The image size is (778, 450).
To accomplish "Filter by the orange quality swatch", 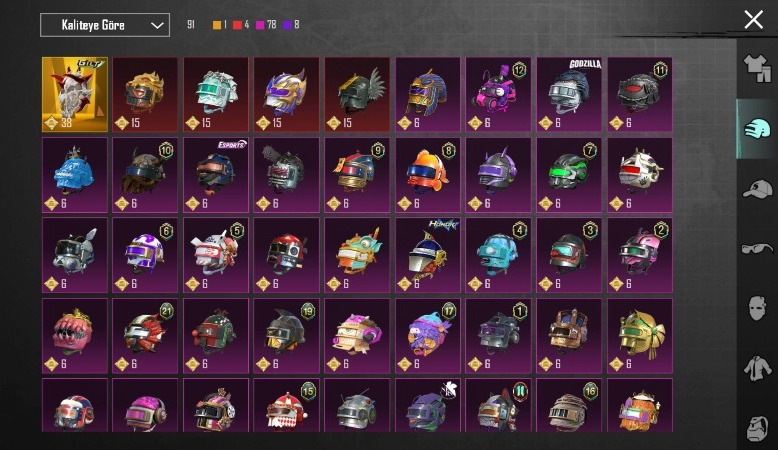I will point(216,25).
